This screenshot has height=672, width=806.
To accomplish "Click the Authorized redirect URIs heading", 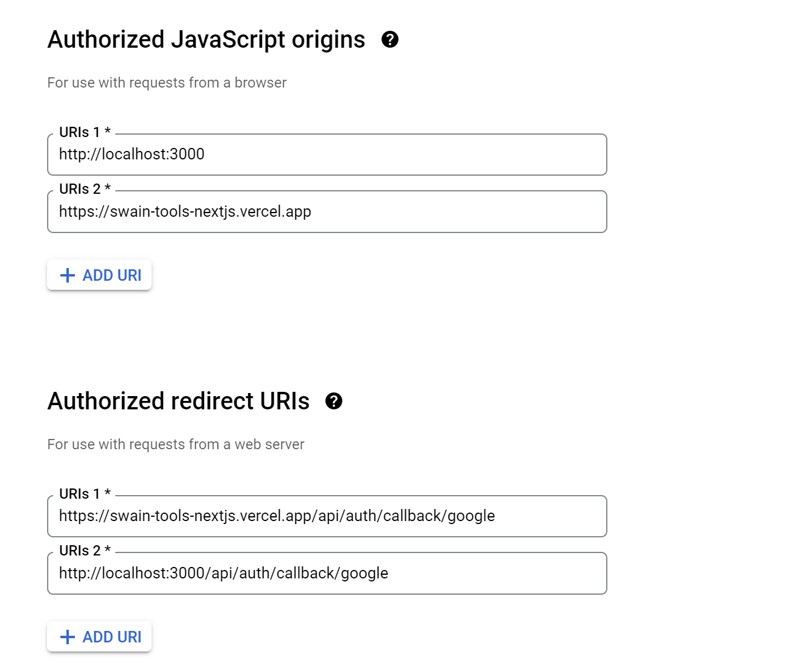I will (178, 401).
